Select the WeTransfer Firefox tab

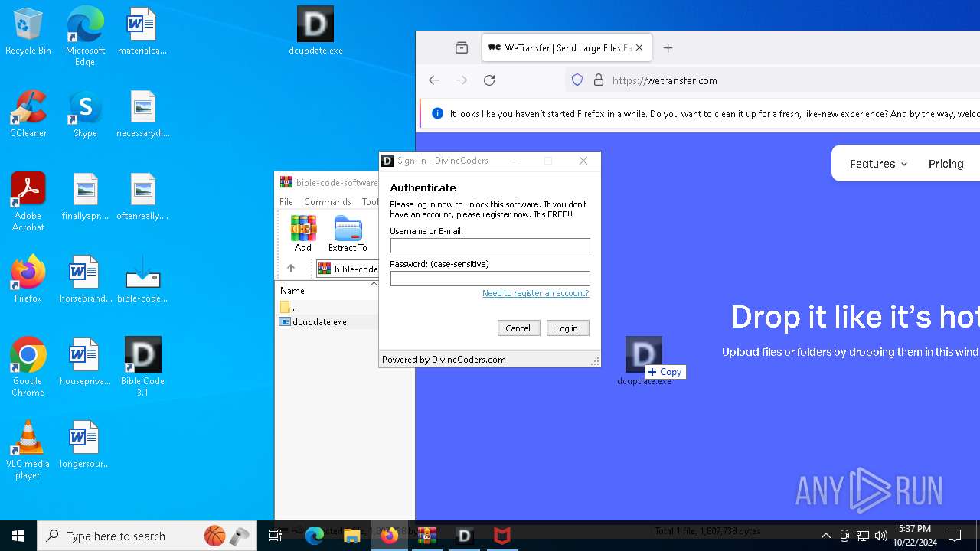[567, 48]
